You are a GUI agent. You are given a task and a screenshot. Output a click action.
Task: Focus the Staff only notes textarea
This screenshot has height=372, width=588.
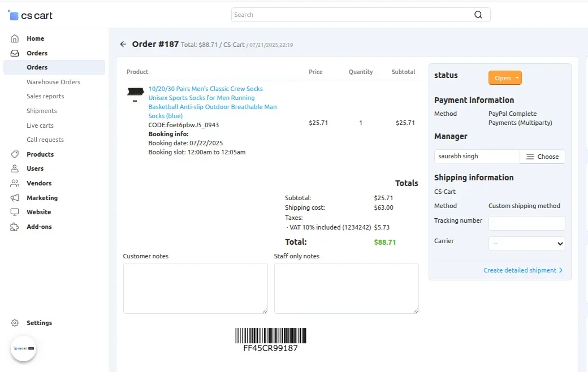pos(346,288)
